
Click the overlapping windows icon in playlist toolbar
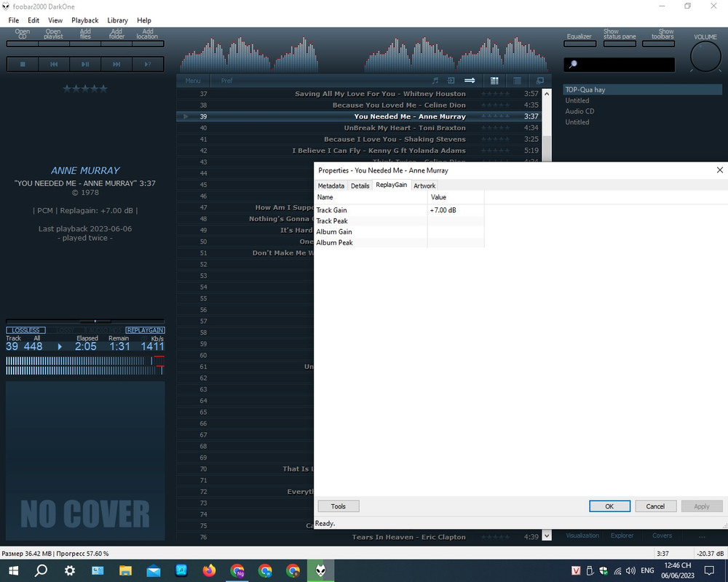[x=539, y=80]
